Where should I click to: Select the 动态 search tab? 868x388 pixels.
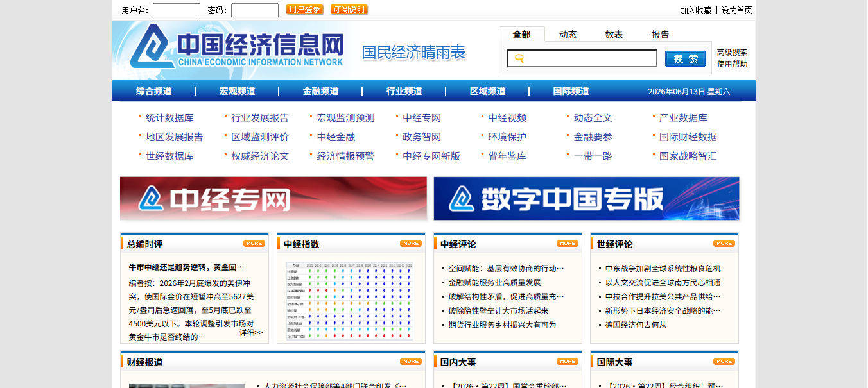(568, 35)
